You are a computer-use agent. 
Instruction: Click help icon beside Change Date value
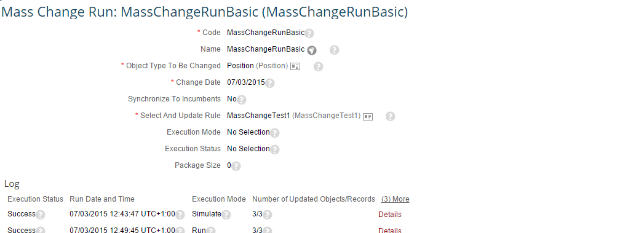point(270,83)
